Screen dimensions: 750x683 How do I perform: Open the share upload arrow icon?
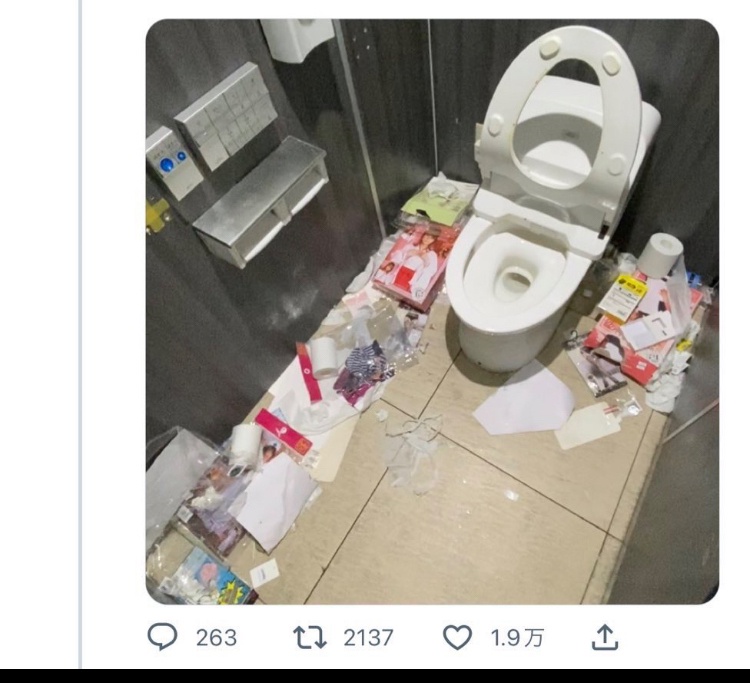click(x=605, y=637)
